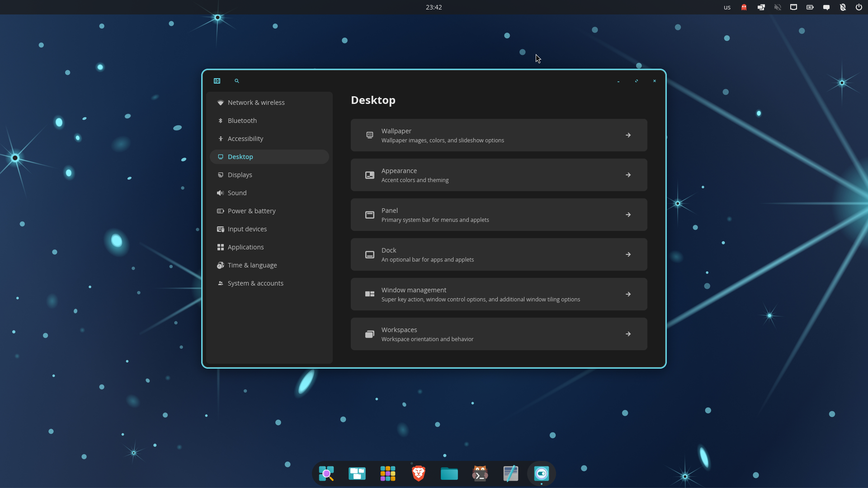
Task: Launch the terminal from the dock
Action: pos(480,474)
